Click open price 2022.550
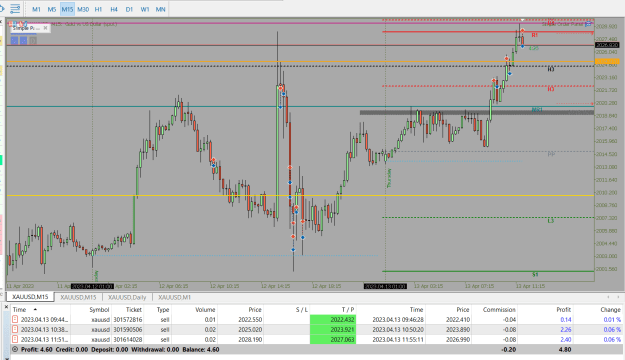Viewport: 625px width, 360px height. [x=250, y=320]
